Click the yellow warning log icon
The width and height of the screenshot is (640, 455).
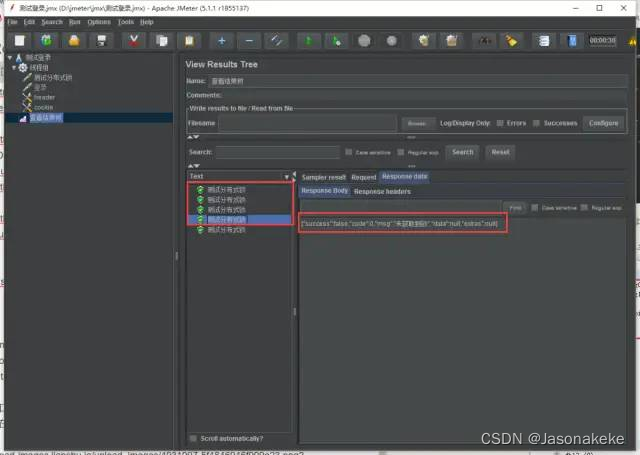[632, 41]
